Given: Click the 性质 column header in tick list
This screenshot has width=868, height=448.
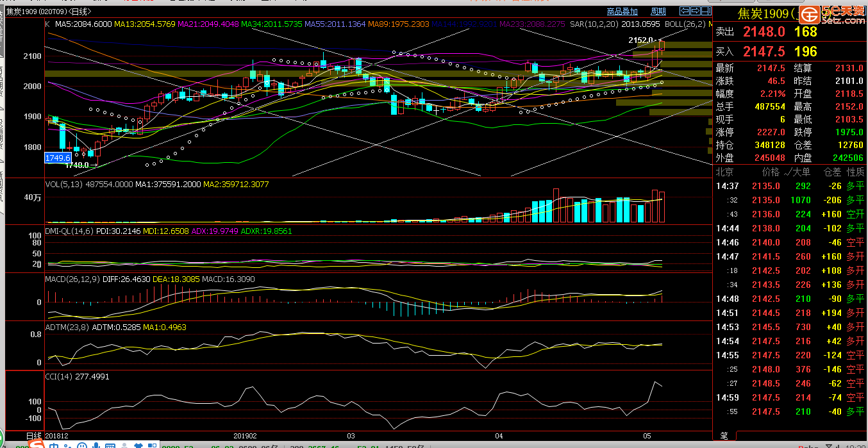Looking at the screenshot, I should pos(856,172).
